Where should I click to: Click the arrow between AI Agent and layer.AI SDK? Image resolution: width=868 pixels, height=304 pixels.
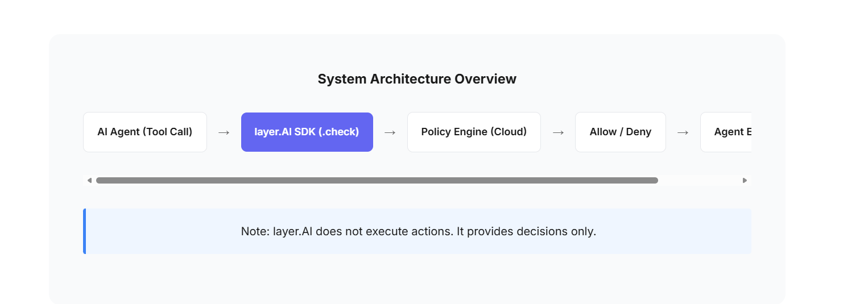coord(224,132)
